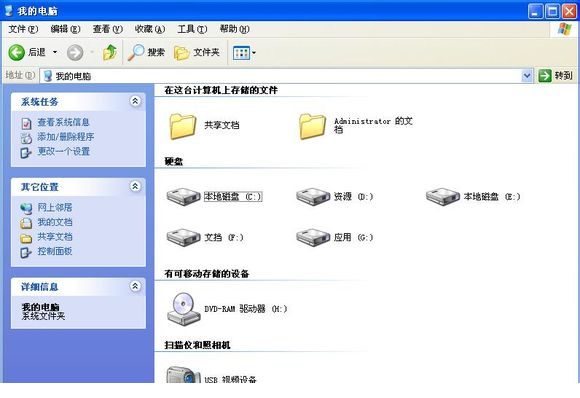Open 我的文档 link in sidebar
The image size is (580, 398).
[x=55, y=222]
